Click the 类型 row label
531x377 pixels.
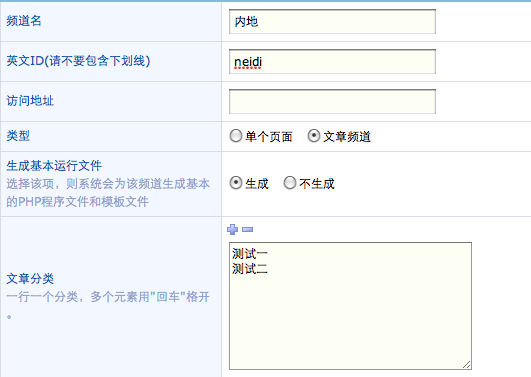pyautogui.click(x=18, y=136)
